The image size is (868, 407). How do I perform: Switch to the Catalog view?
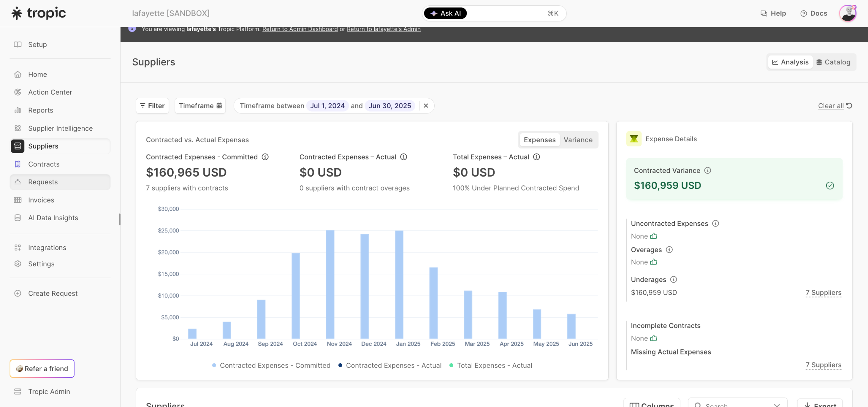pyautogui.click(x=833, y=62)
